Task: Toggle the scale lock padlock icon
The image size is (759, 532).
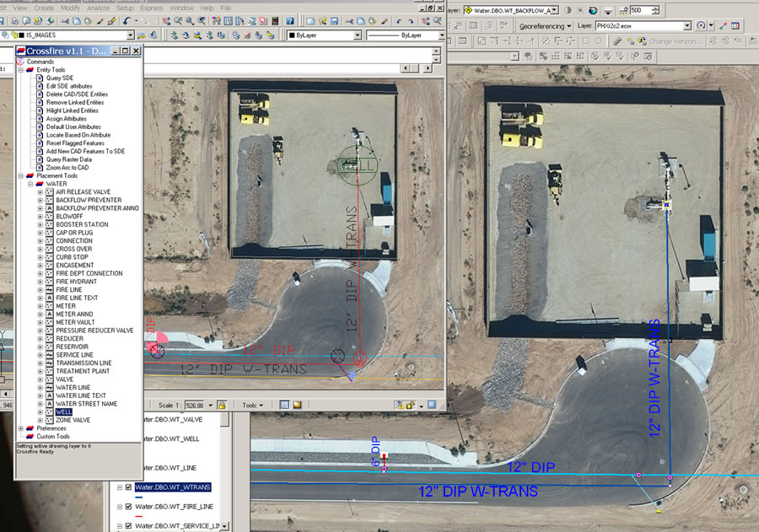Action: click(222, 406)
